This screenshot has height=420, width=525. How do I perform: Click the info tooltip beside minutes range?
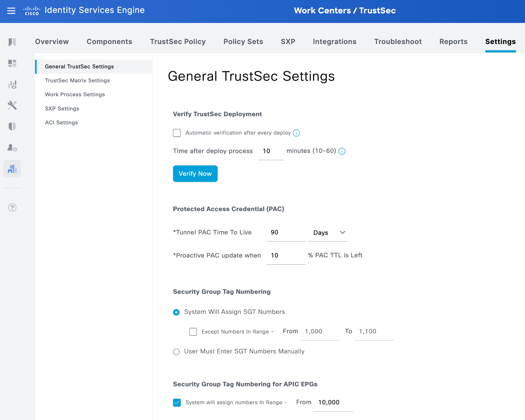(342, 151)
